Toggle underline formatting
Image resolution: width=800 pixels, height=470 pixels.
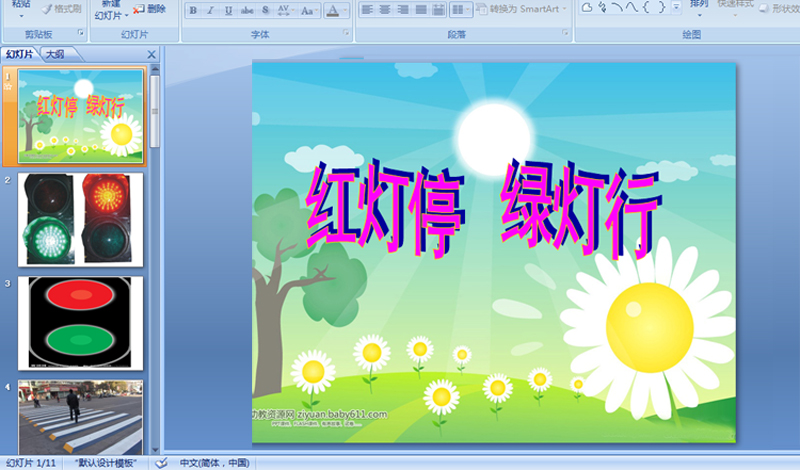228,10
